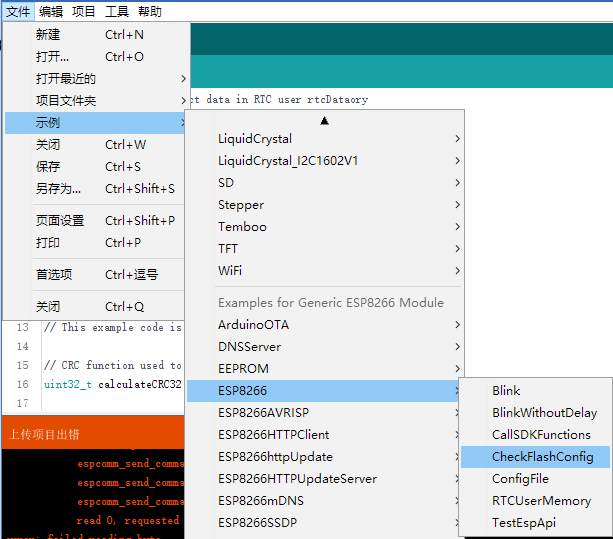Click the 上传项目出错 error status bar
This screenshot has height=539, width=613.
(93, 434)
